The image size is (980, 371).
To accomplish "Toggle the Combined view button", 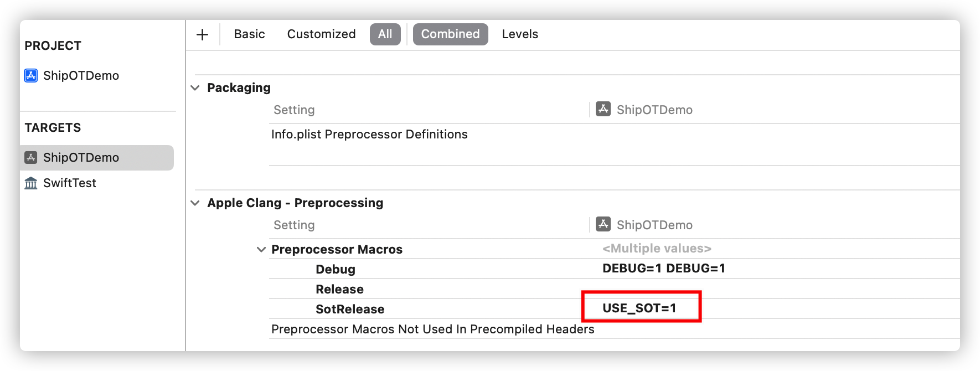I will (x=451, y=34).
